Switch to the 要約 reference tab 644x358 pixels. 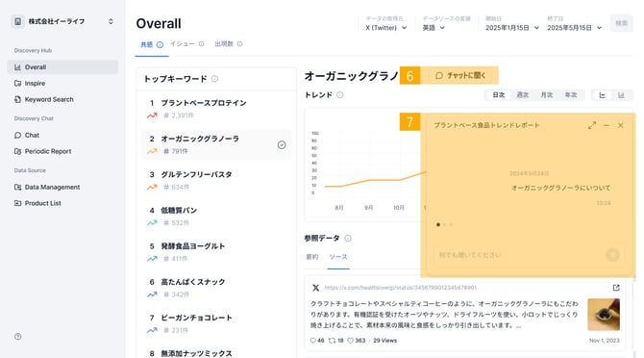click(x=312, y=257)
